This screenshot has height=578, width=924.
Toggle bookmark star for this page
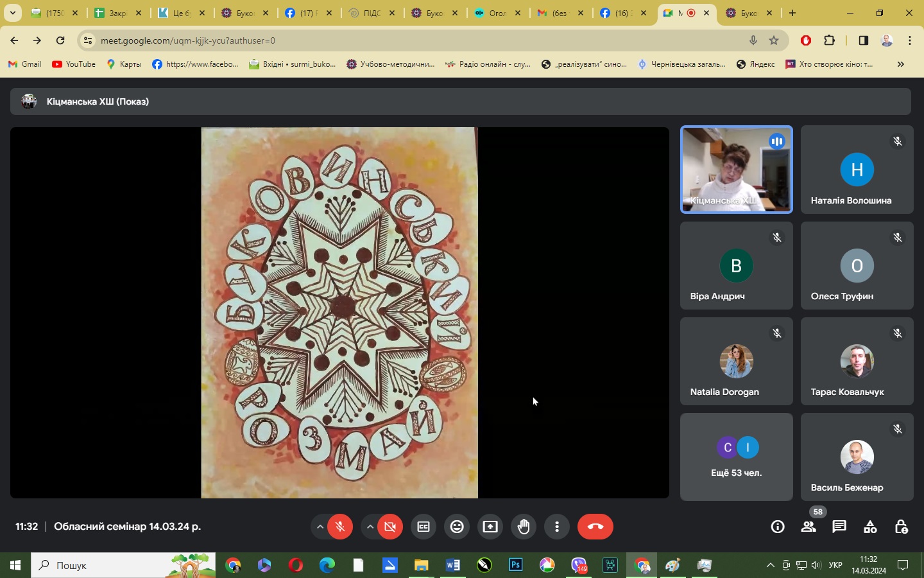coord(774,40)
